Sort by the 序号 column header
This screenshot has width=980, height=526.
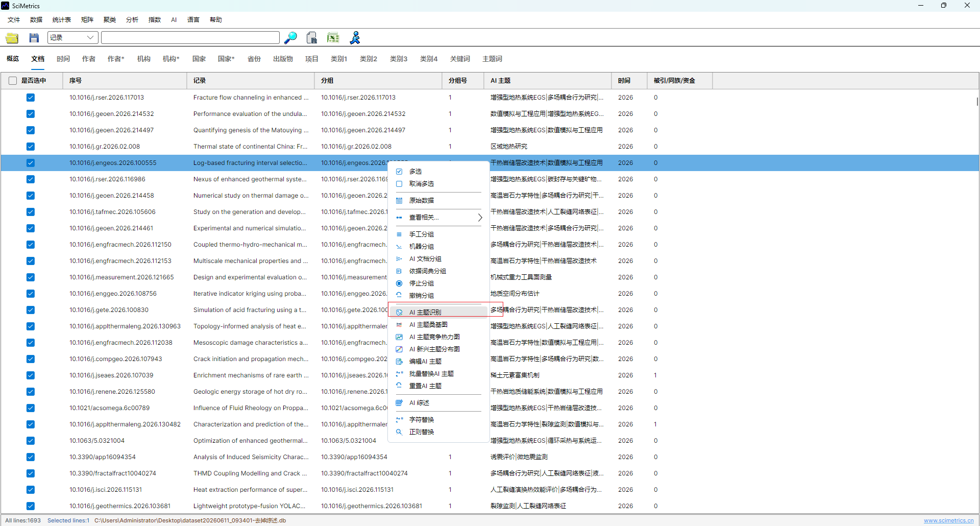point(125,81)
